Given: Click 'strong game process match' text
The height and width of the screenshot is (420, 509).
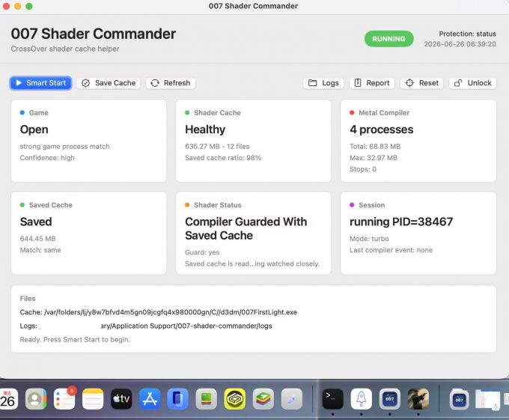Looking at the screenshot, I should point(64,147).
